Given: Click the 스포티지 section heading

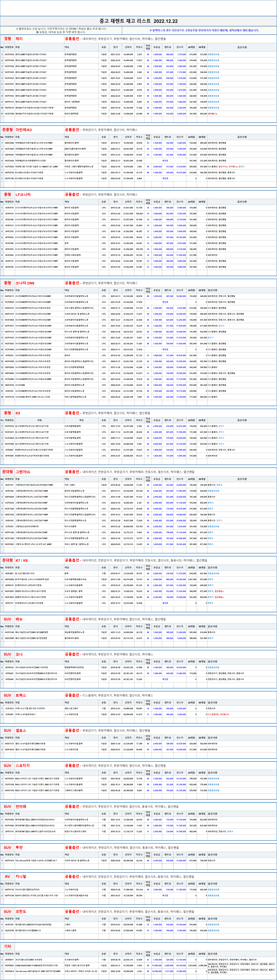Looking at the screenshot, I should click(22, 765).
